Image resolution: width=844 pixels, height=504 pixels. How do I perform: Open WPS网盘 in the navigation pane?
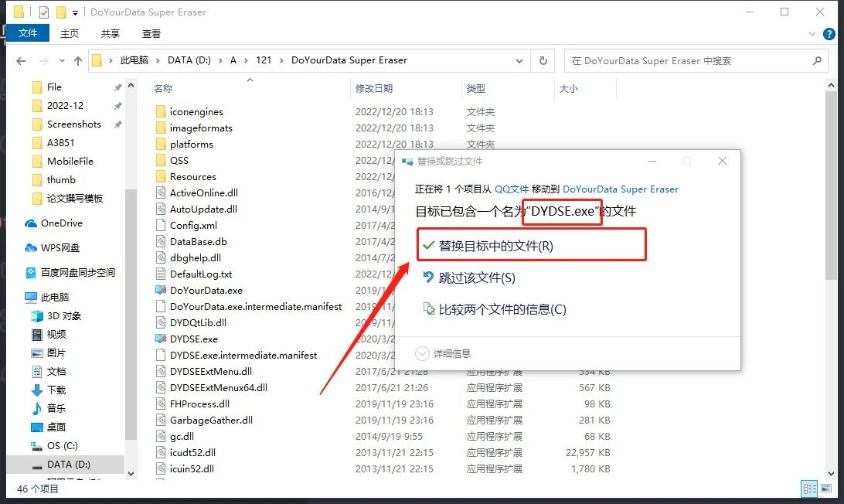coord(60,247)
